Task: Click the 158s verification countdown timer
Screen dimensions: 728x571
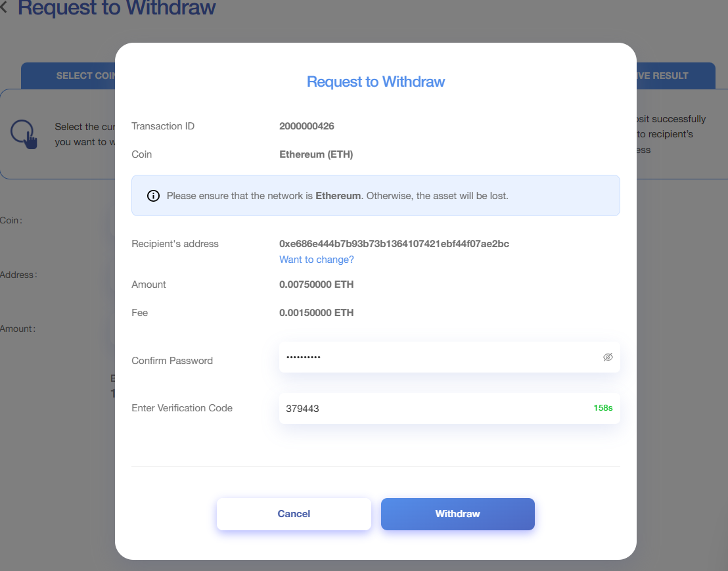Action: pyautogui.click(x=603, y=408)
